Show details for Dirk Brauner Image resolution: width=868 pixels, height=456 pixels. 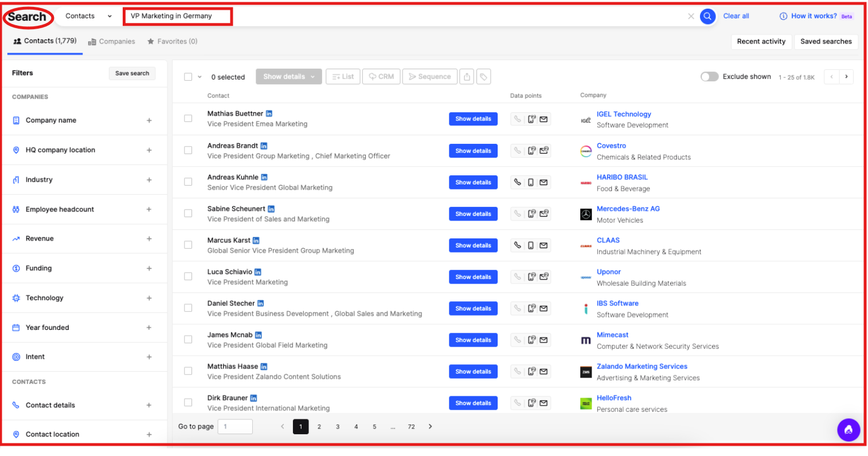click(473, 403)
